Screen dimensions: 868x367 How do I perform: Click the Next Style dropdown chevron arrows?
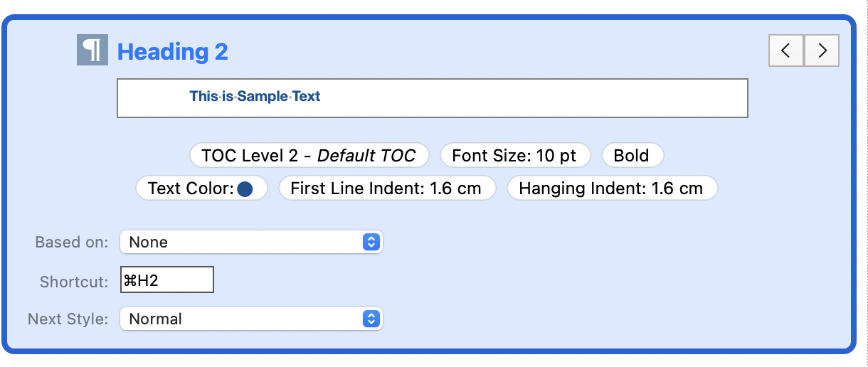[x=371, y=319]
